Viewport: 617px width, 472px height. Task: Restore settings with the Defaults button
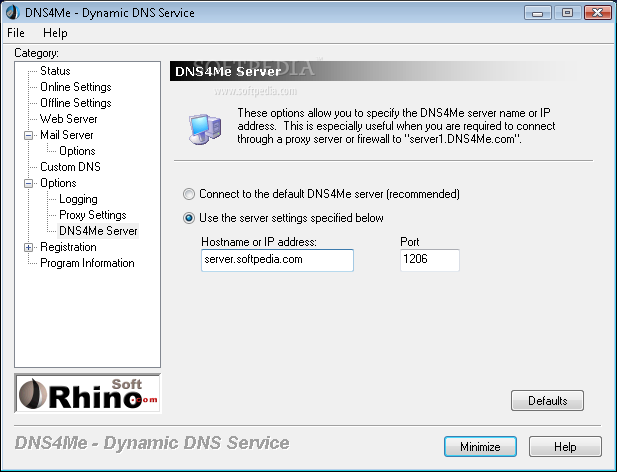547,400
